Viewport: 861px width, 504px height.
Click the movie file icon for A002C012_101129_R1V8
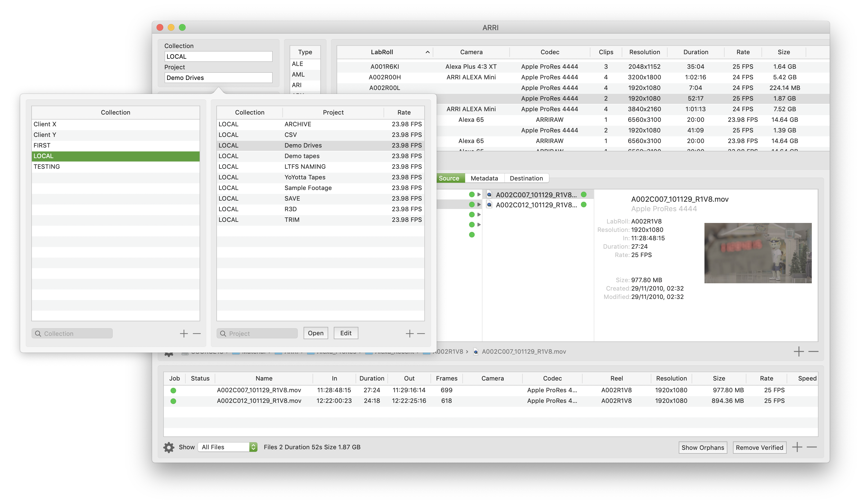click(489, 205)
